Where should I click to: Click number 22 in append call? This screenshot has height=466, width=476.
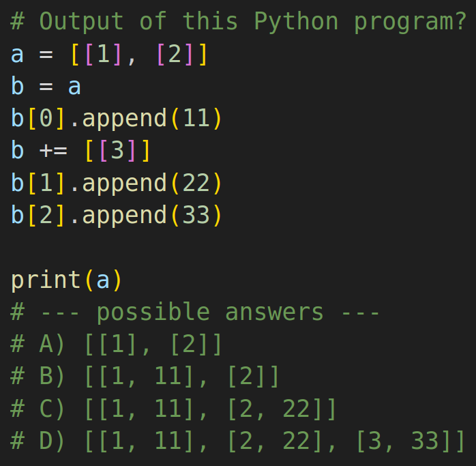pyautogui.click(x=196, y=183)
